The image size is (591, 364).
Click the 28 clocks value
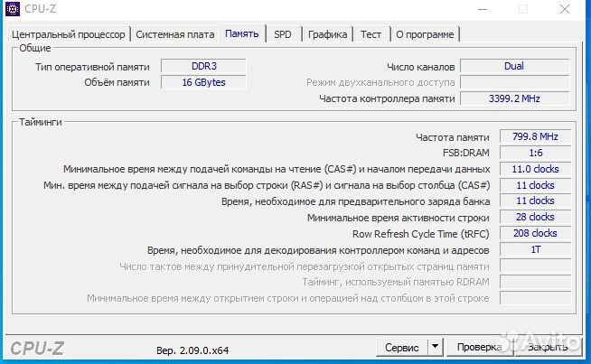point(535,217)
